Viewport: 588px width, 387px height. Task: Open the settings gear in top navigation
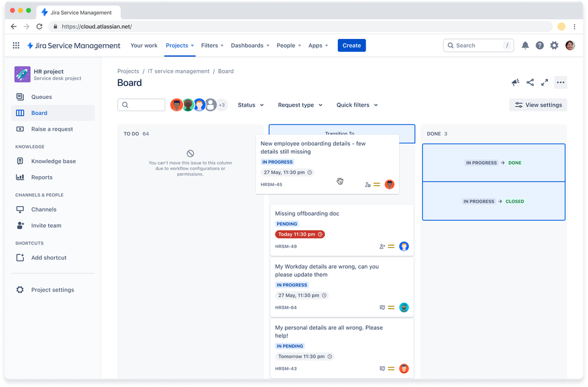tap(554, 45)
